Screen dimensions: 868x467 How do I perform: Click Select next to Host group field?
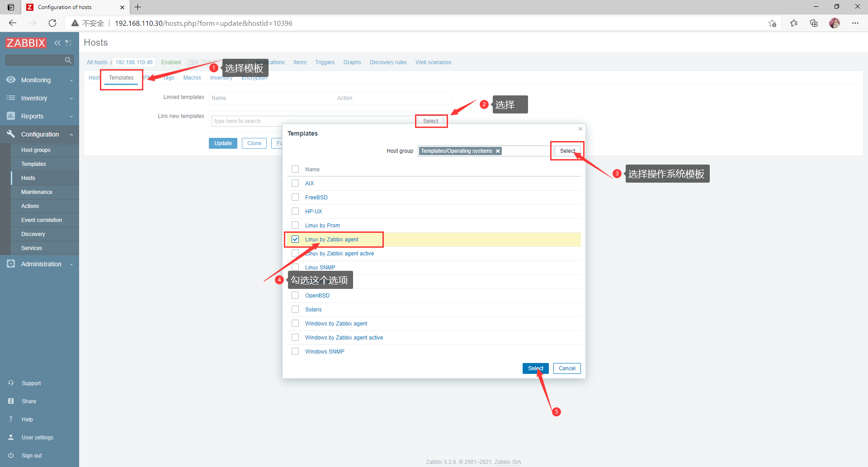tap(567, 151)
